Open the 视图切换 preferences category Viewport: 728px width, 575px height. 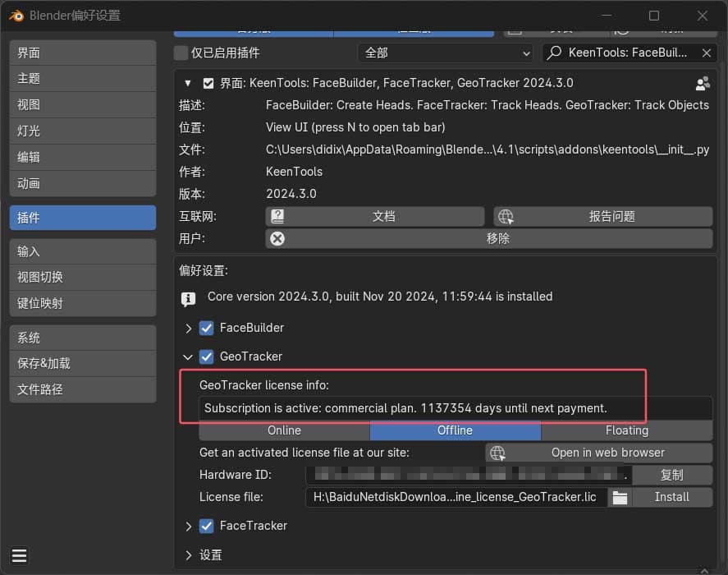[83, 277]
